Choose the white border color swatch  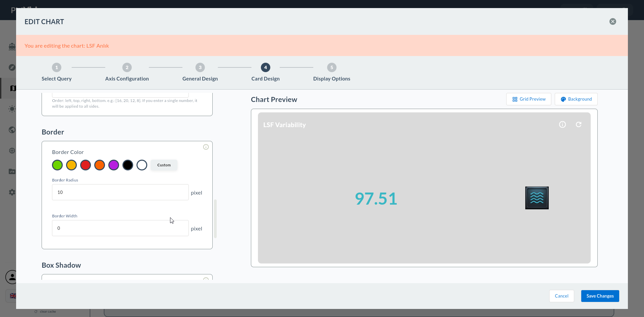tap(142, 165)
